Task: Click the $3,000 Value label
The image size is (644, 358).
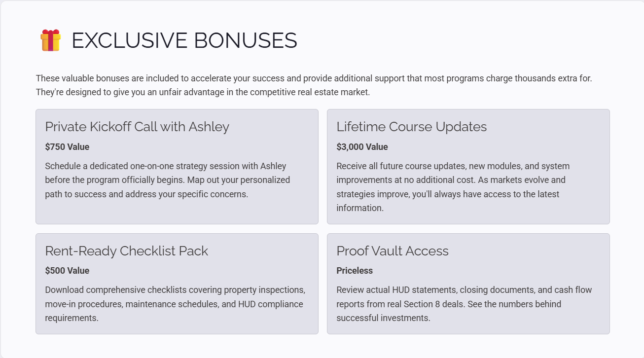Action: (362, 147)
